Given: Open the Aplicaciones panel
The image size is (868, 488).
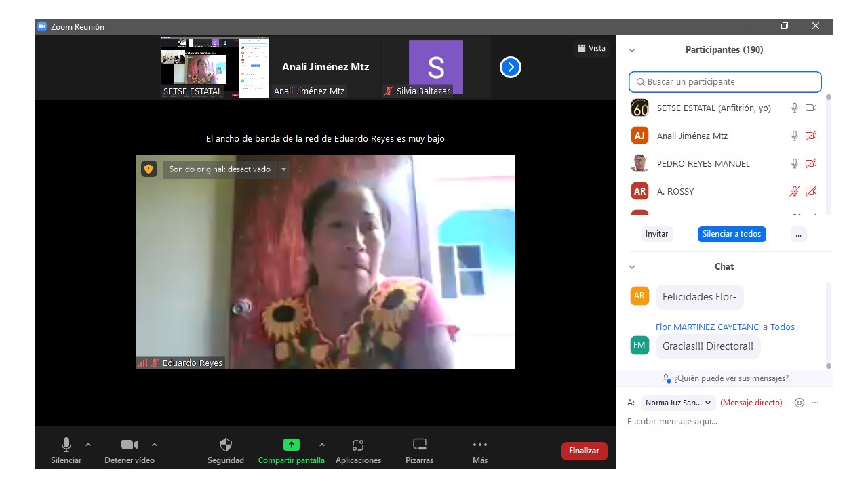Looking at the screenshot, I should (x=358, y=451).
